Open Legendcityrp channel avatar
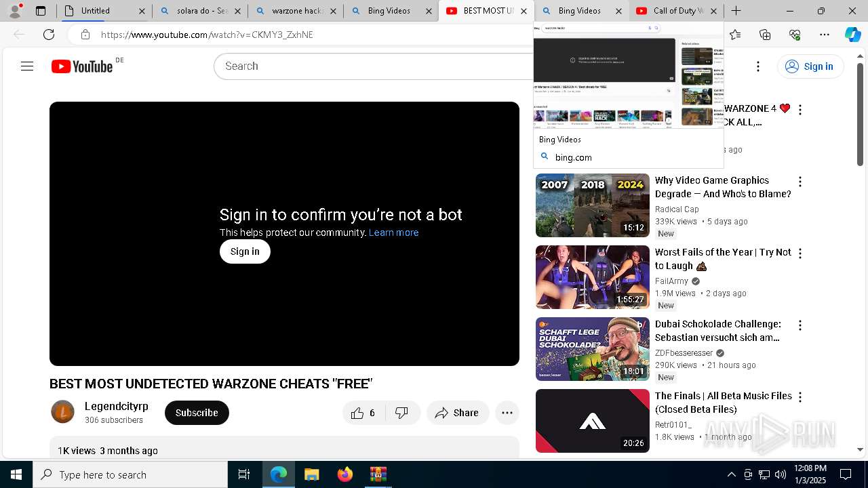Screen dimensions: 868x488 (x=63, y=412)
